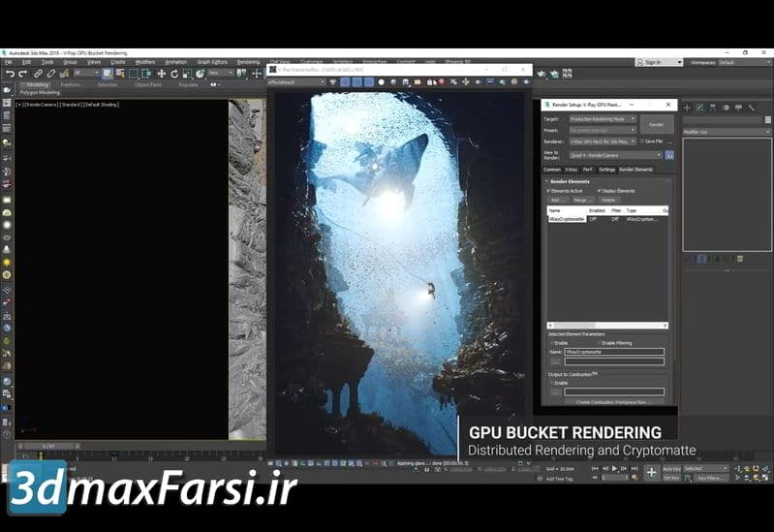Select the Link tool icon
The width and height of the screenshot is (774, 532).
(39, 73)
